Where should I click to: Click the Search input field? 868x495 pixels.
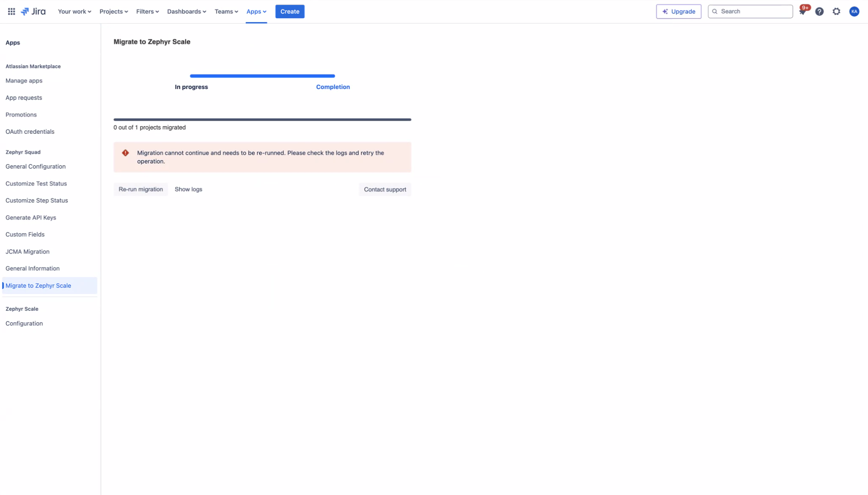click(x=751, y=11)
